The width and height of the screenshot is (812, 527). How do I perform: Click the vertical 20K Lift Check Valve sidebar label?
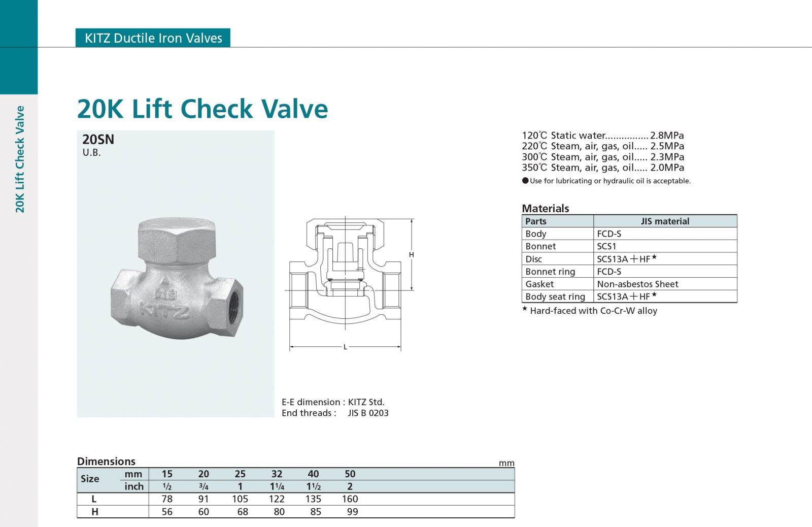(20, 159)
